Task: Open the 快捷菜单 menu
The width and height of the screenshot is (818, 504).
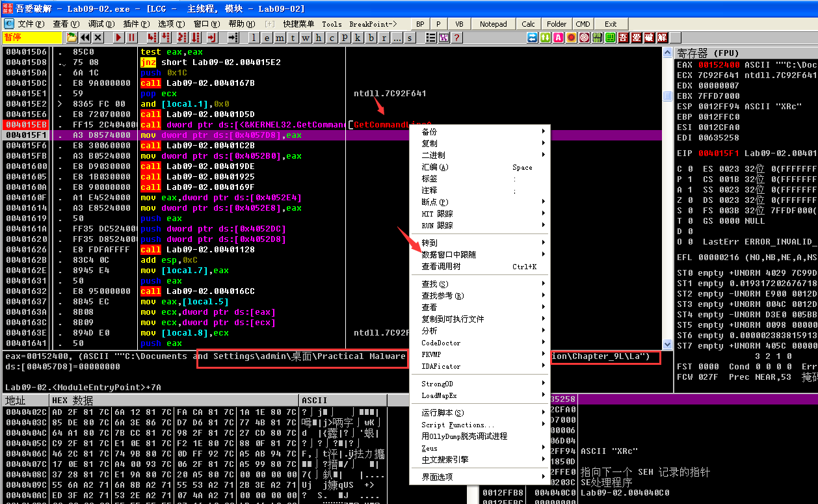Action: coord(299,24)
